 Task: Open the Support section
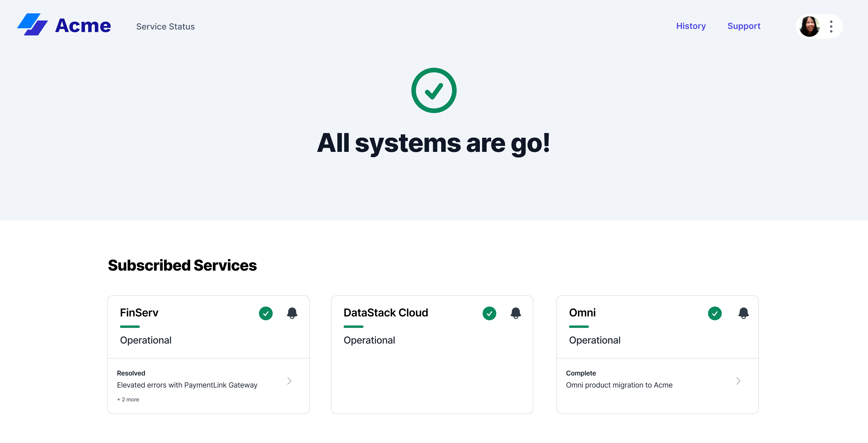click(744, 26)
